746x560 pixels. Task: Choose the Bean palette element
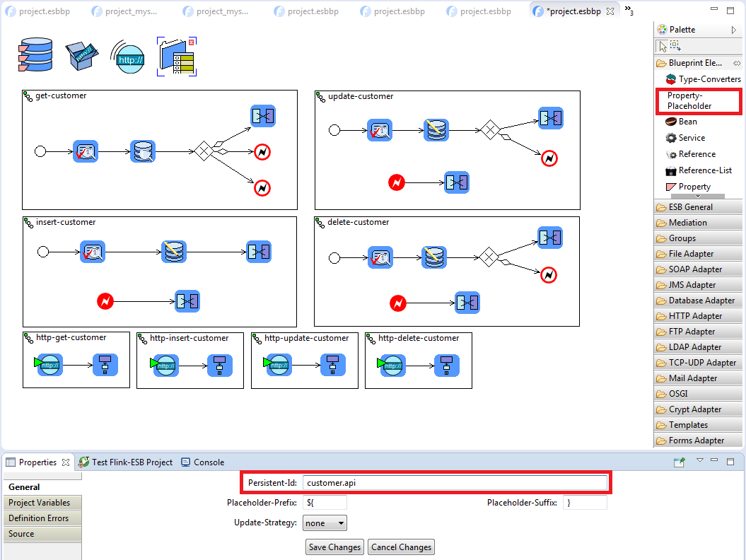coord(687,122)
